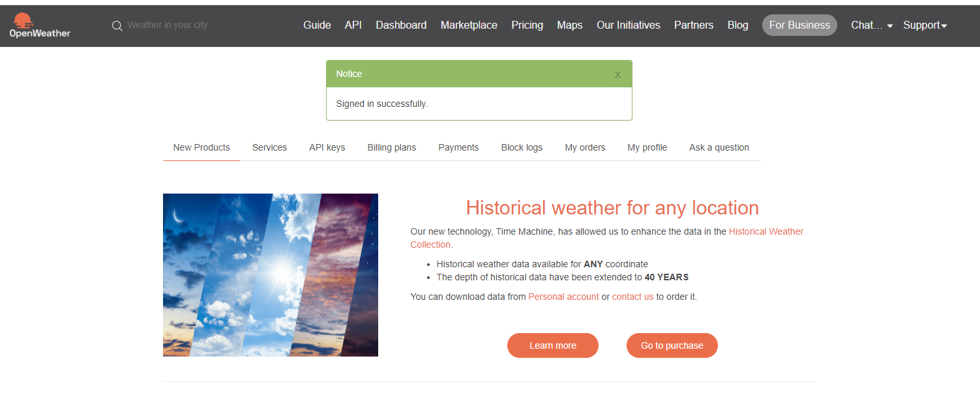Open Marketplace in the navigation bar

(469, 25)
